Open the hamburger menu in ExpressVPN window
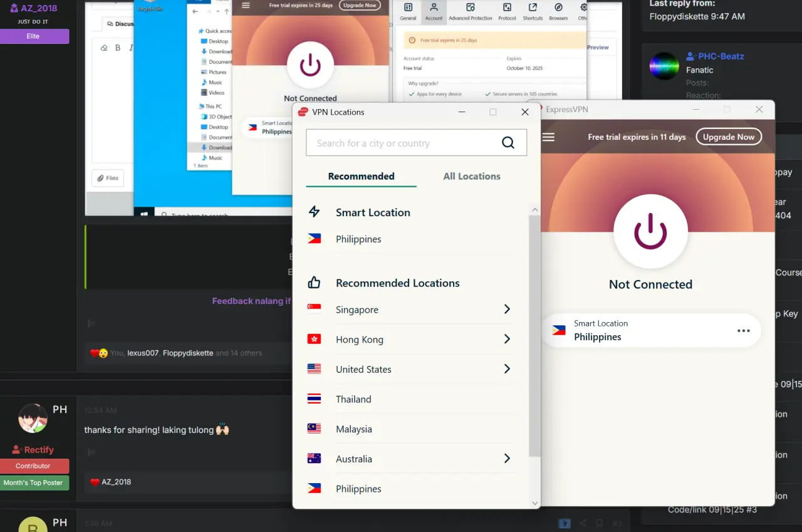The image size is (802, 532). (548, 137)
